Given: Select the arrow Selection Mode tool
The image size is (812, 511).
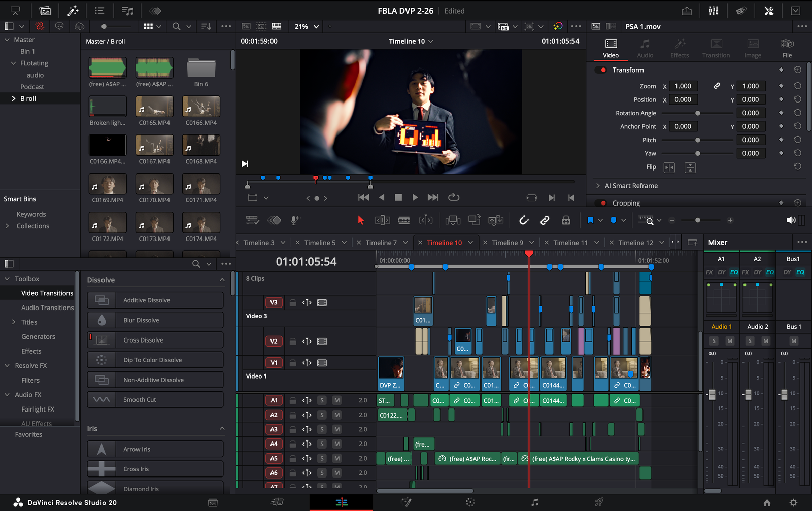Looking at the screenshot, I should pos(361,220).
